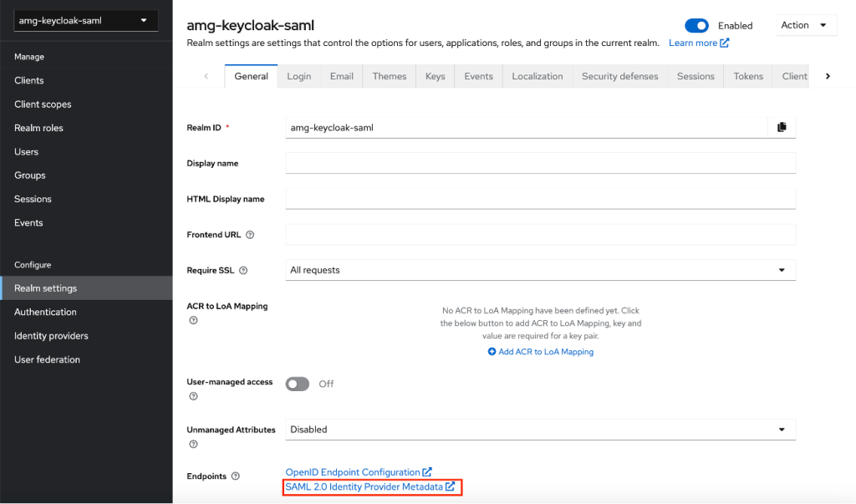Screen dimensions: 856x504
Task: Open the Themes tab
Action: (x=390, y=76)
